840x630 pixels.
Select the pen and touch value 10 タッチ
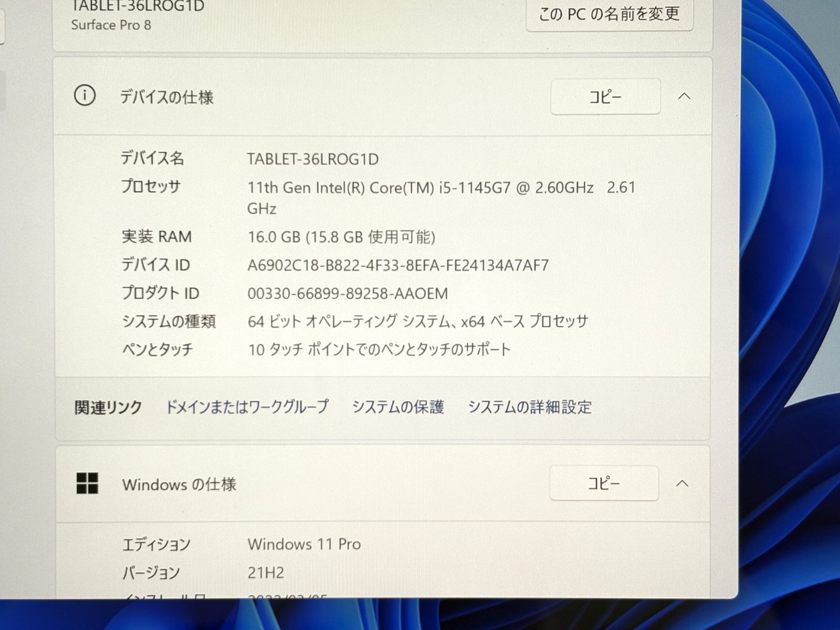(379, 350)
